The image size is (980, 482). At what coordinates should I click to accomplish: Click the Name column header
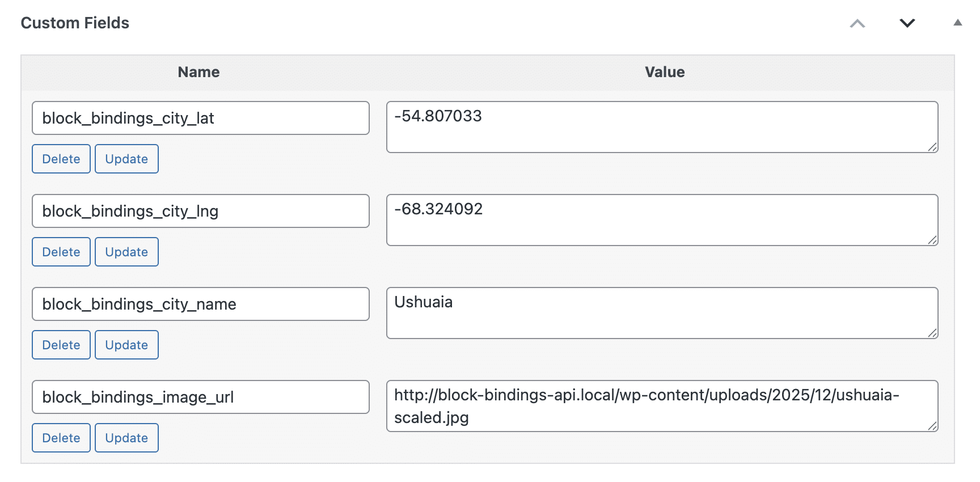coord(198,72)
